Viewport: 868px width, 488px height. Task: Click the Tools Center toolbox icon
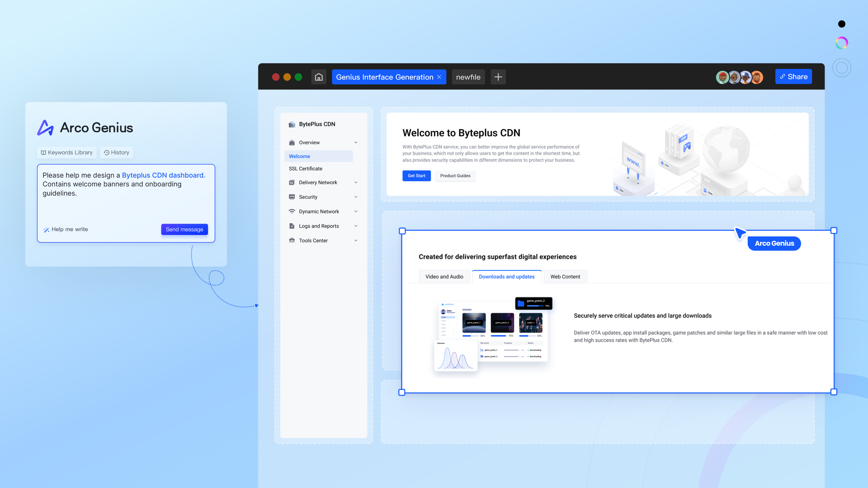(x=292, y=241)
